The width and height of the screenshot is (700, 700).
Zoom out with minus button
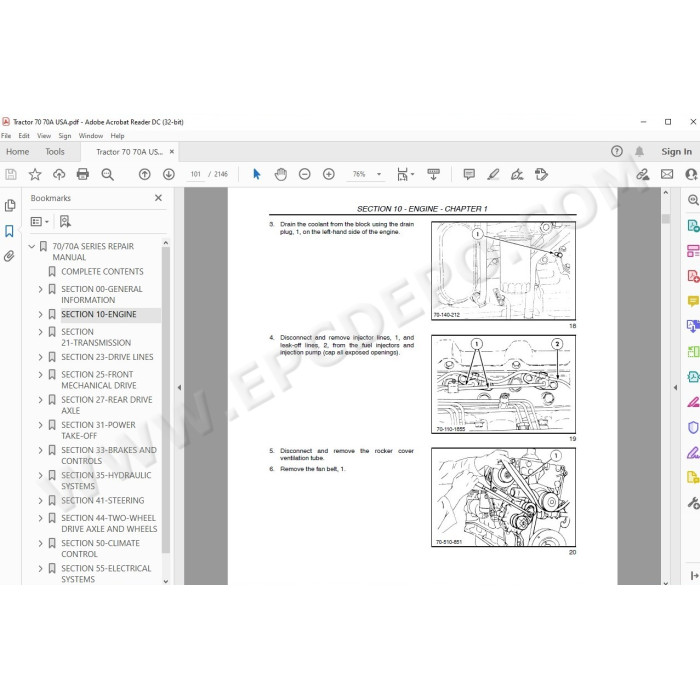pos(304,174)
